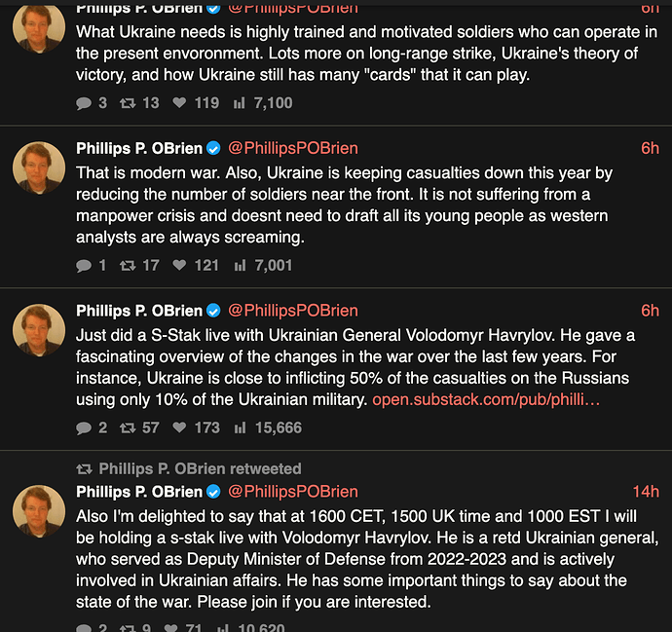This screenshot has width=672, height=632.
Task: Click the views chart icon showing 15,666
Action: click(x=240, y=428)
